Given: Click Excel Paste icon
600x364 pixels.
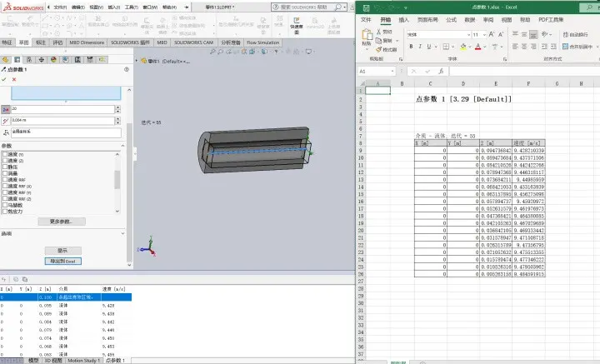Looking at the screenshot, I should coord(367,34).
